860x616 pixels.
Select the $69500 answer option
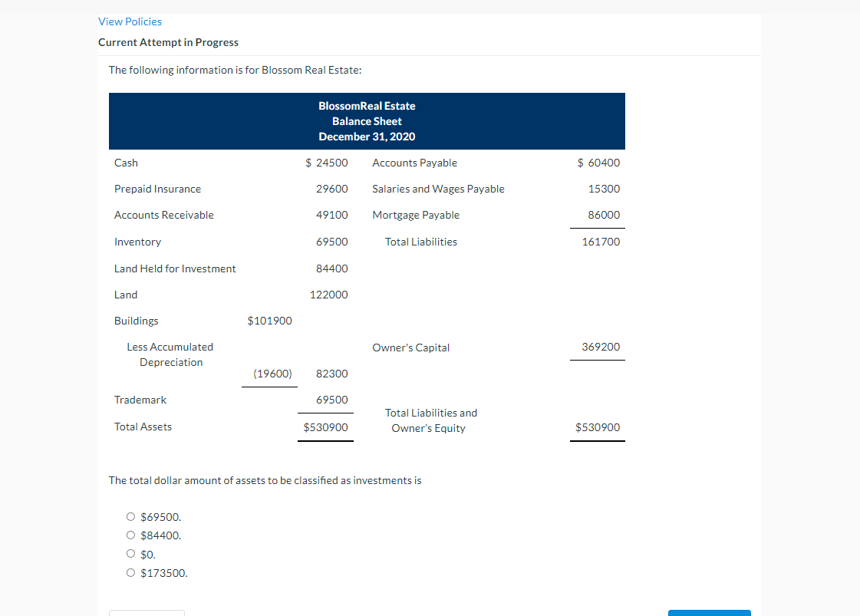coord(130,516)
